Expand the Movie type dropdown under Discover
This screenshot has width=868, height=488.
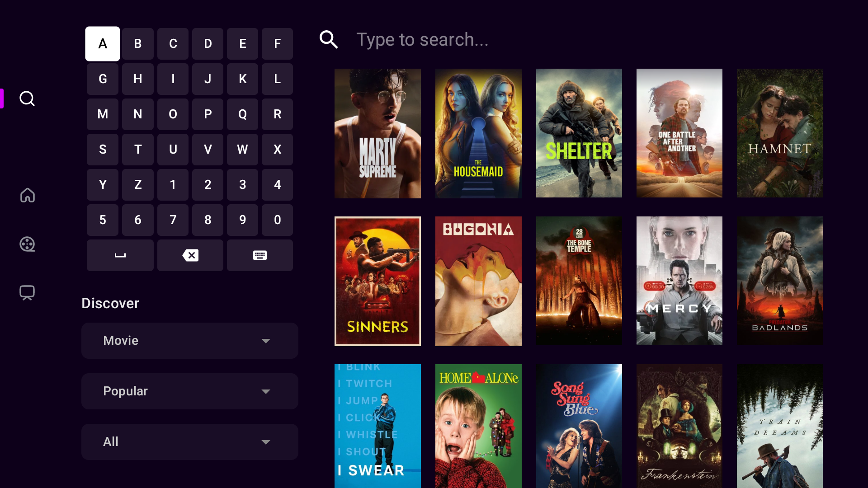pos(190,341)
